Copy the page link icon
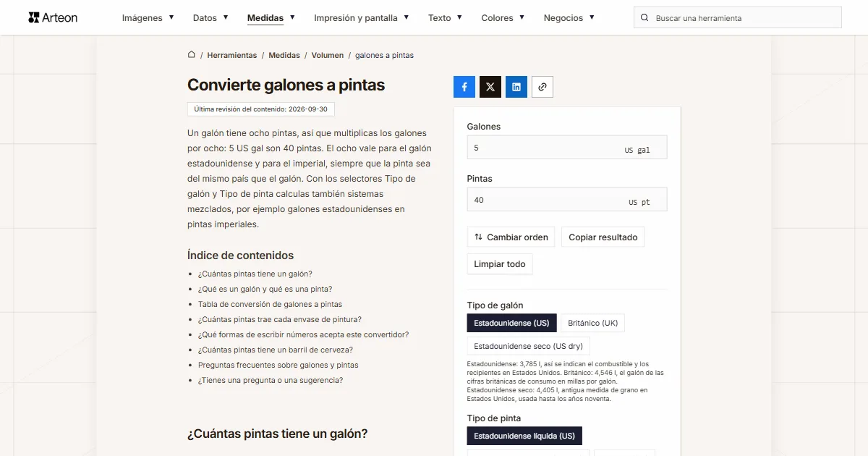868x456 pixels. pos(542,87)
